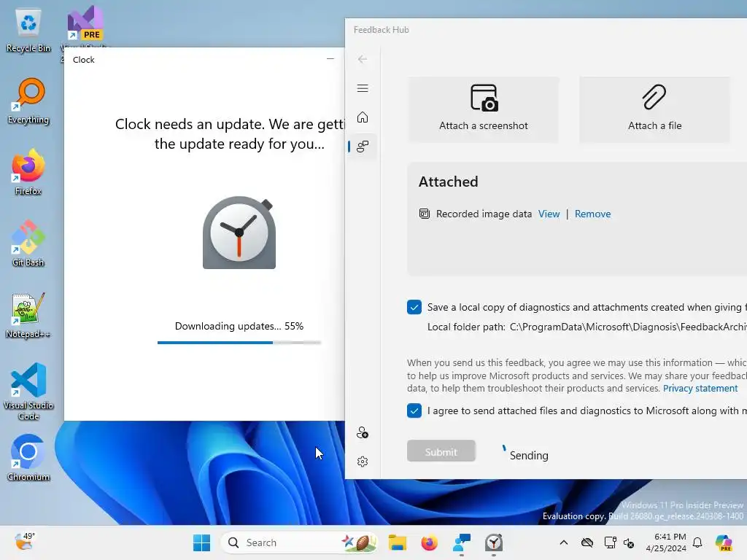Viewport: 747px width, 560px height.
Task: Click the Clock stopwatch image
Action: click(x=239, y=233)
